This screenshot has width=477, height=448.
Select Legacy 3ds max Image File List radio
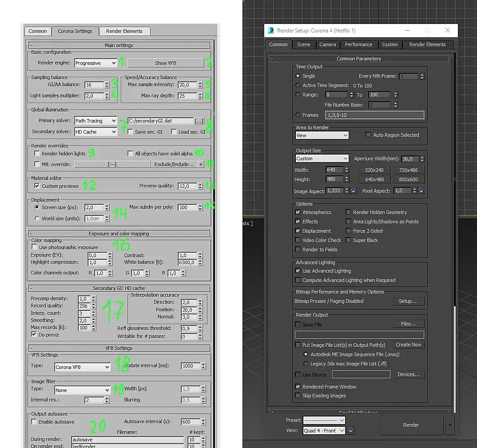click(306, 364)
